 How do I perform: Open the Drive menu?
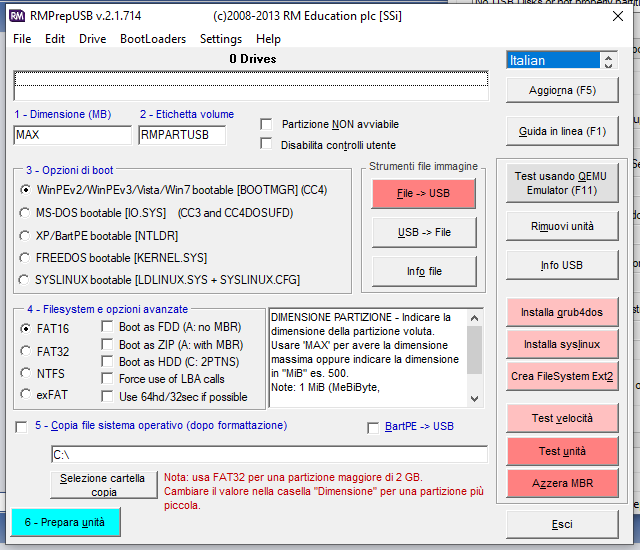(93, 39)
